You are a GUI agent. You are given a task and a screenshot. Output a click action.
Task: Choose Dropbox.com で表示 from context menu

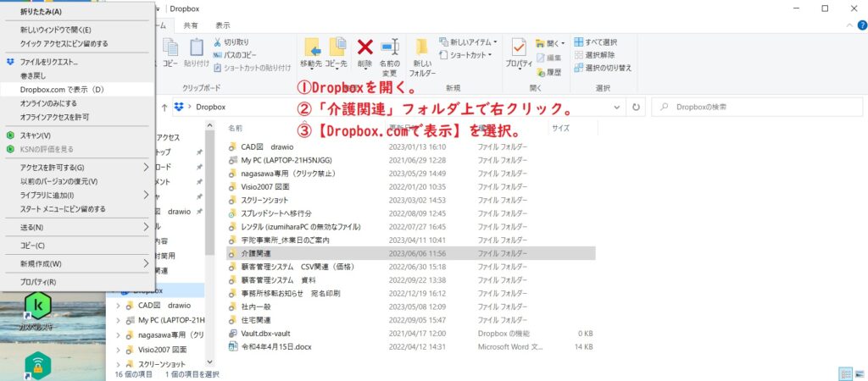[x=62, y=89]
